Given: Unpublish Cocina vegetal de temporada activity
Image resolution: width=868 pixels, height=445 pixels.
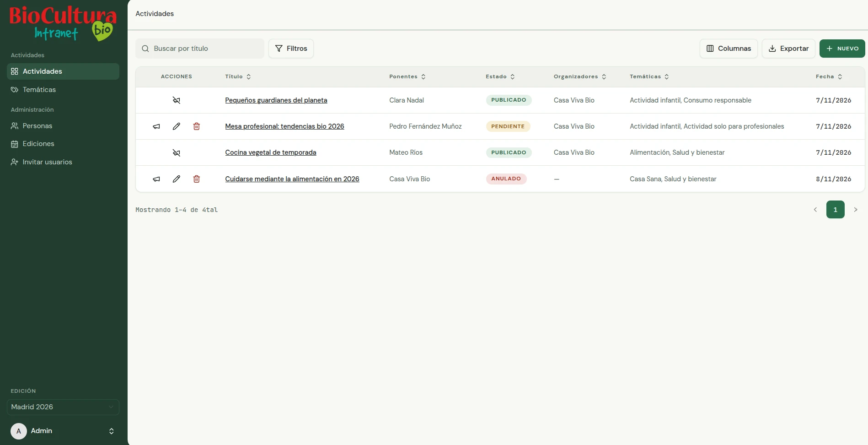Looking at the screenshot, I should [x=177, y=152].
